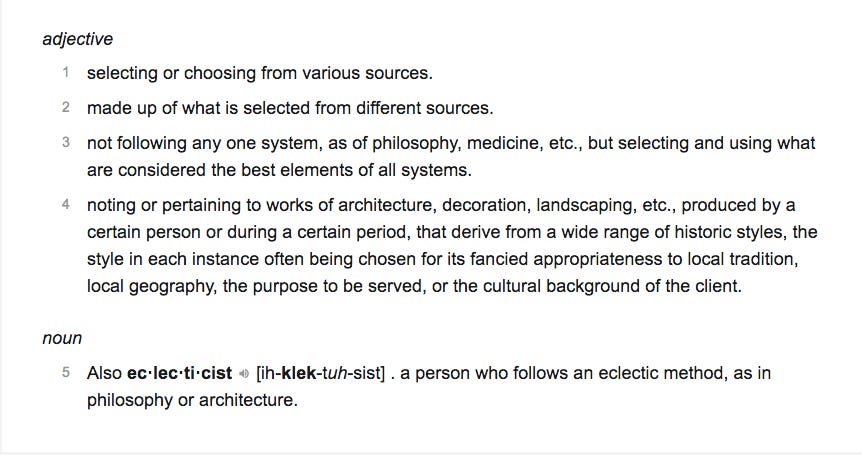Select definition number 4 marker

click(x=66, y=204)
